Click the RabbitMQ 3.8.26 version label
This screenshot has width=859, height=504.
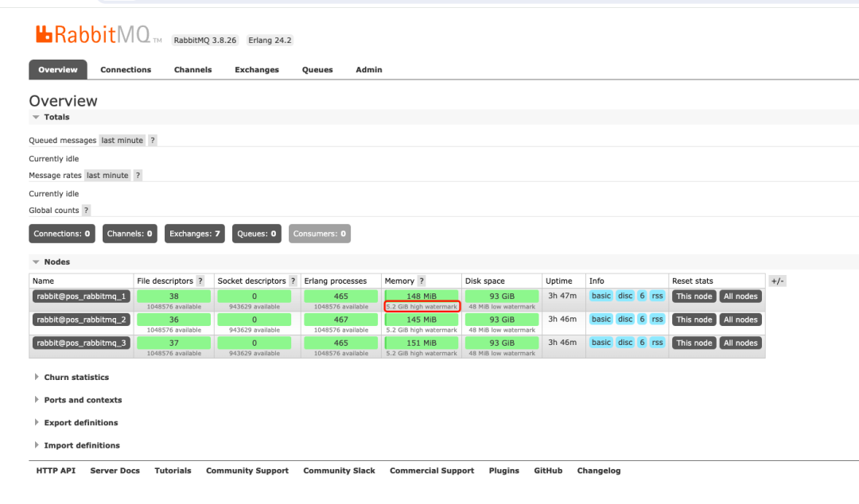click(205, 40)
